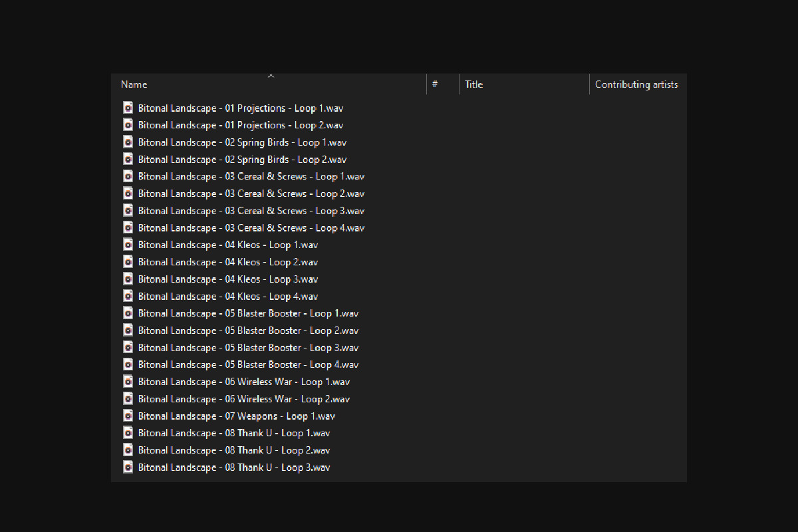Select Thank U - Loop 1.wav
Screen dimensions: 798x532
(x=233, y=433)
